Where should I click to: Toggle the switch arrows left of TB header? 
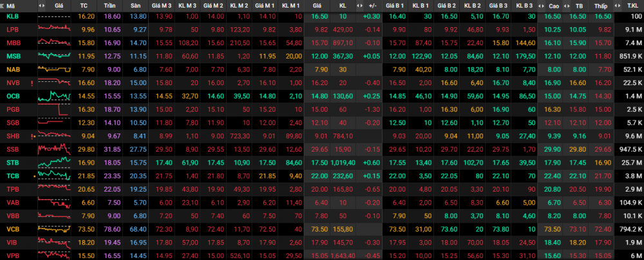click(x=567, y=6)
